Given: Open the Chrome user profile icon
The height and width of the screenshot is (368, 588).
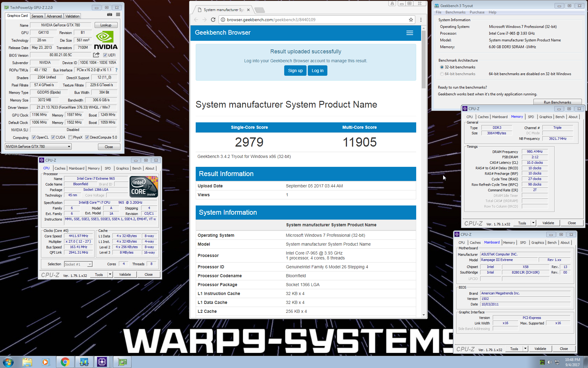Looking at the screenshot, I should coord(392,3).
